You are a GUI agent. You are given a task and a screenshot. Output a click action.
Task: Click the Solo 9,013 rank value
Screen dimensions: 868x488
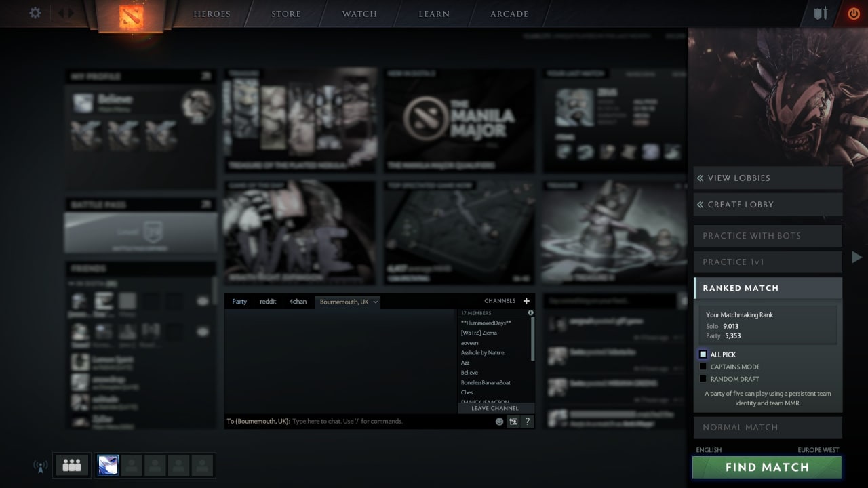[730, 326]
